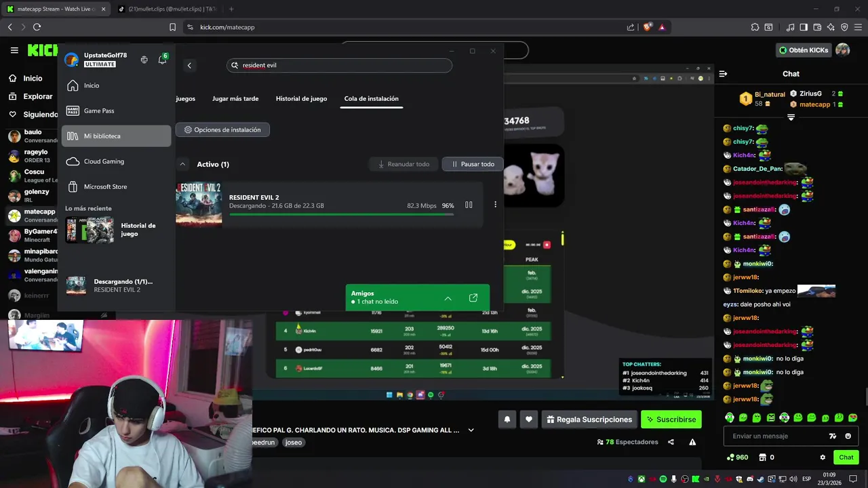Go to Kick Inicio
The height and width of the screenshot is (488, 868).
pyautogui.click(x=25, y=79)
